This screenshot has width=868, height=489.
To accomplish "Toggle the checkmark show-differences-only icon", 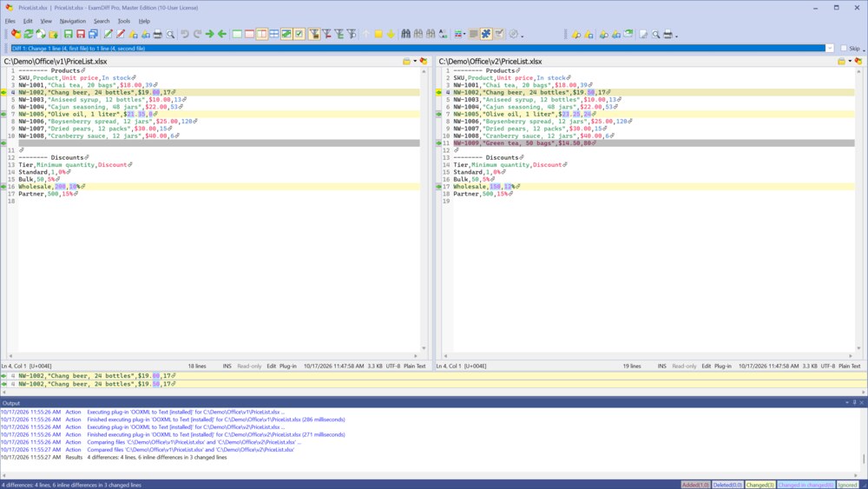I will pos(299,35).
